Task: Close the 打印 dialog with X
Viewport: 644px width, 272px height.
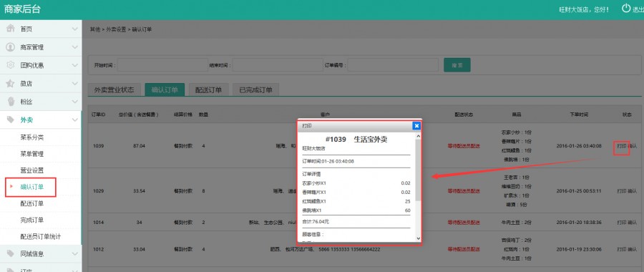Action: [416, 126]
